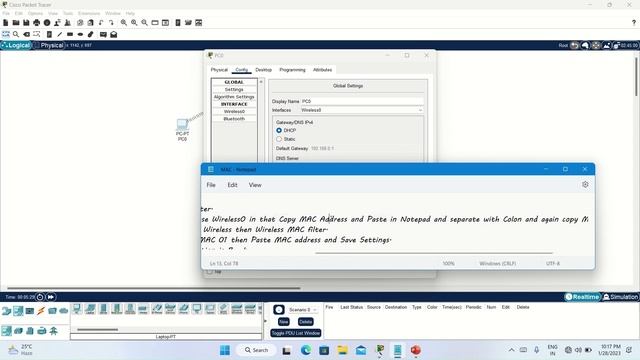Image resolution: width=640 pixels, height=360 pixels.
Task: Select the Static radio button
Action: tap(279, 139)
